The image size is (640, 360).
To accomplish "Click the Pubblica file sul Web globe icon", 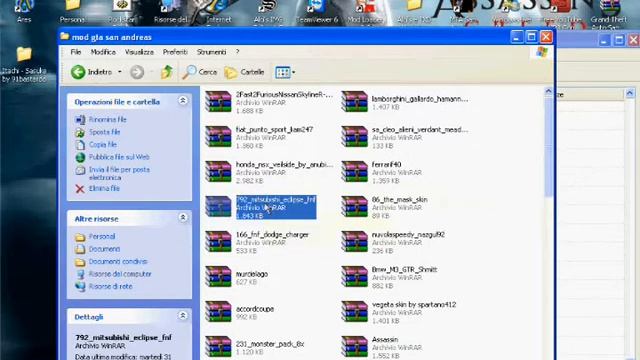I will pos(80,157).
